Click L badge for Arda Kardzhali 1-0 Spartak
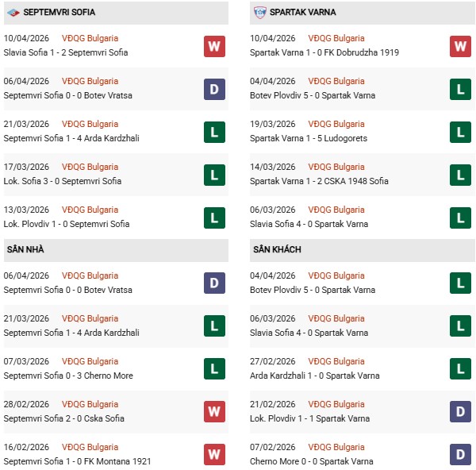The image size is (476, 470). pyautogui.click(x=461, y=369)
